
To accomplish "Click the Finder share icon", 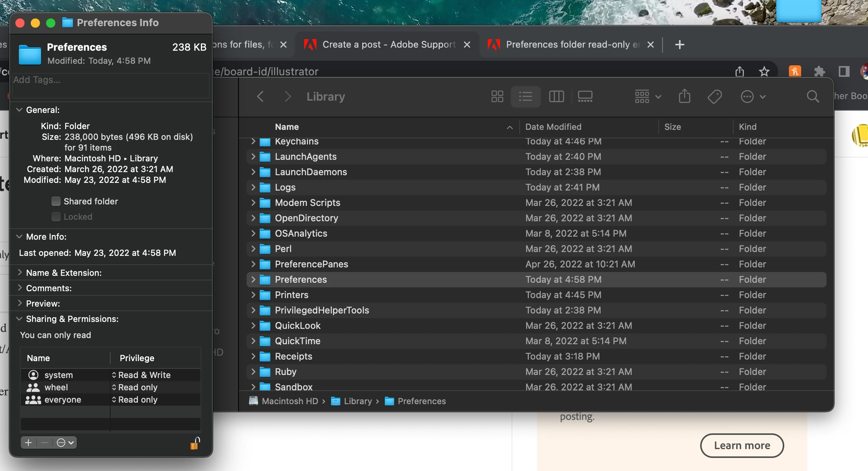I will (x=684, y=96).
